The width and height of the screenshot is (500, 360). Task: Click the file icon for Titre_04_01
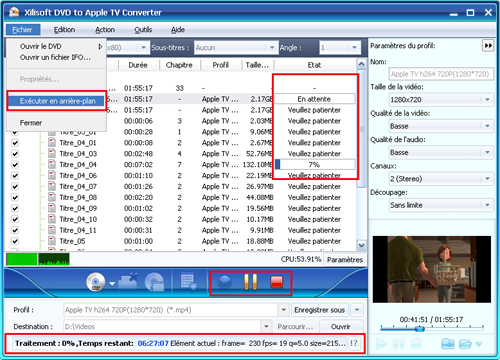pos(52,143)
